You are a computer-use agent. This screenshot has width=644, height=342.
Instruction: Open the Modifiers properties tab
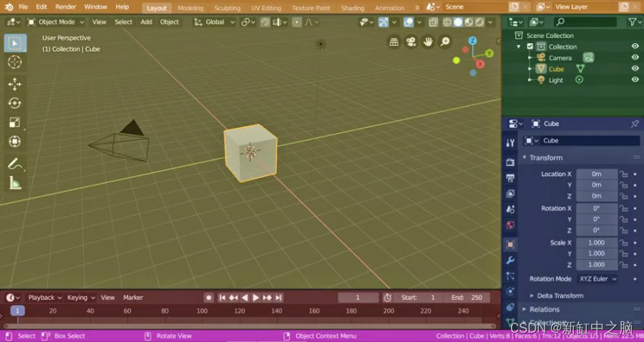pos(510,260)
